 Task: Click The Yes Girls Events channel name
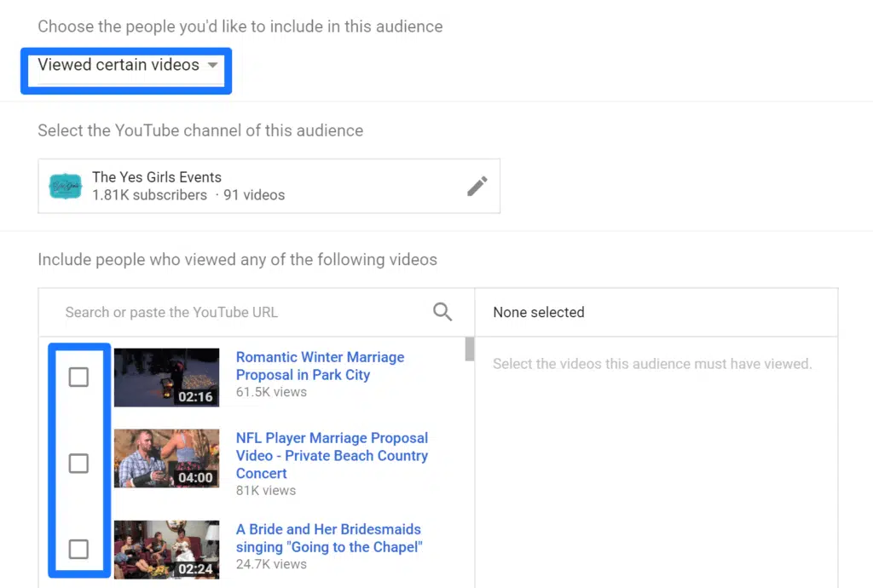[157, 177]
